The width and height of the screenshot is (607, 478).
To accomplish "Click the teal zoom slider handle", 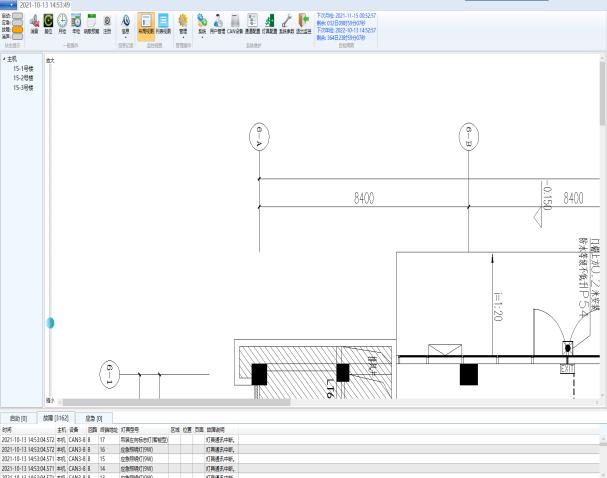I will (x=50, y=323).
